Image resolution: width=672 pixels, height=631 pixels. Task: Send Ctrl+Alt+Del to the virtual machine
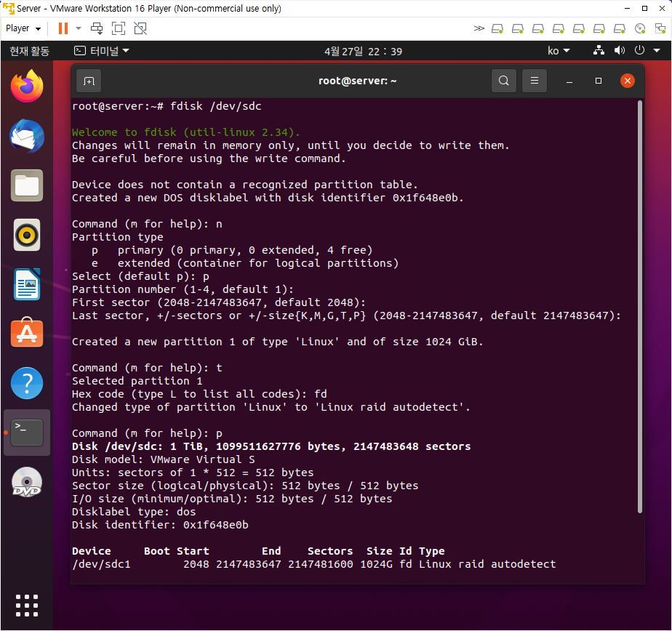pos(97,28)
